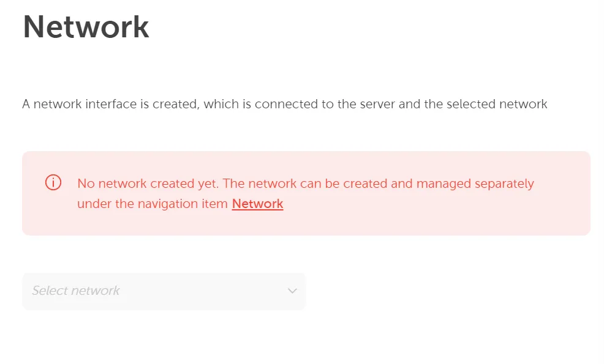Click the chevron on the Select network dropdown
Viewport: 604px width, 364px height.
pos(292,291)
